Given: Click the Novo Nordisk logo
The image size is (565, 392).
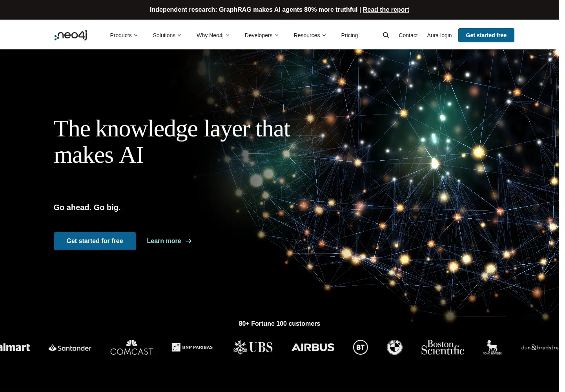Looking at the screenshot, I should [492, 347].
